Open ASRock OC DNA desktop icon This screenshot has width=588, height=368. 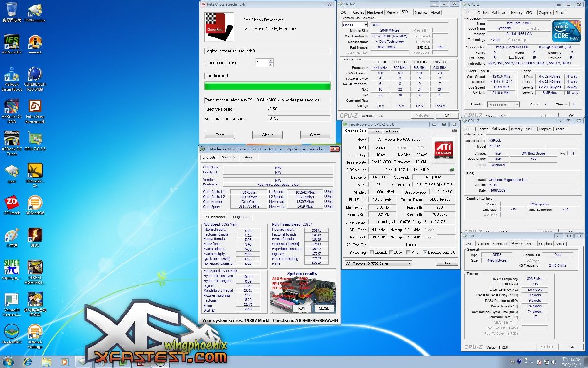(x=11, y=110)
